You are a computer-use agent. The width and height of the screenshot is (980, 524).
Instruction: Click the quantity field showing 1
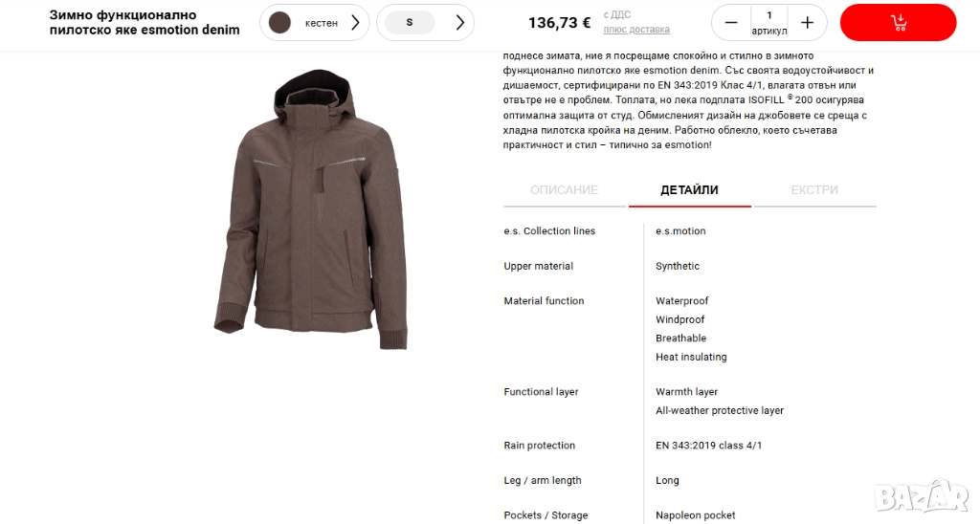(x=768, y=23)
